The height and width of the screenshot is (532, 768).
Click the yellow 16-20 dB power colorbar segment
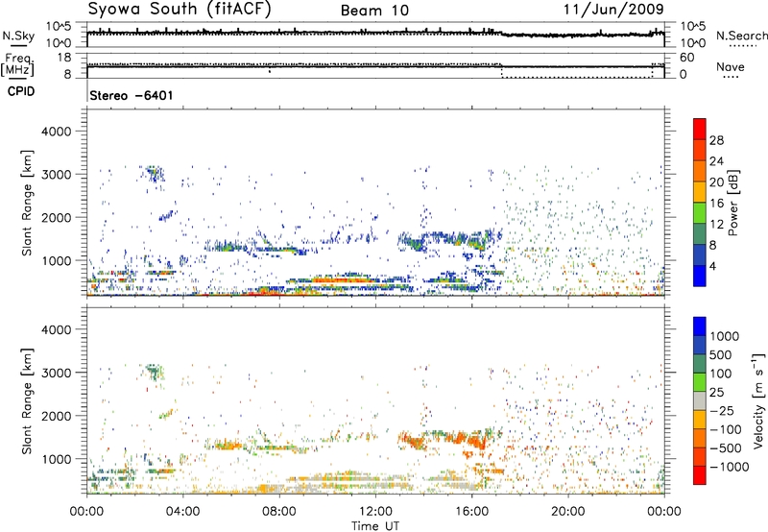pyautogui.click(x=700, y=191)
